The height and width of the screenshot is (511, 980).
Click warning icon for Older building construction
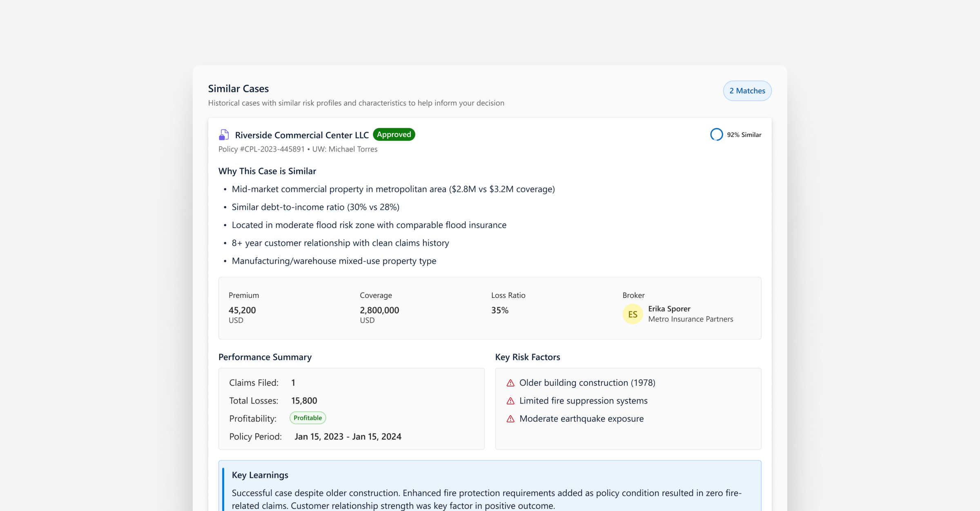(x=510, y=383)
